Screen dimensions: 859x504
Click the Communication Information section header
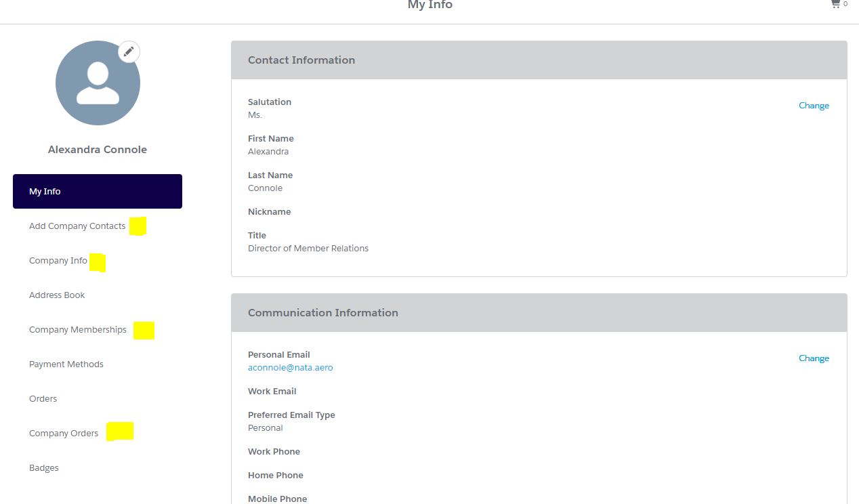pos(323,312)
